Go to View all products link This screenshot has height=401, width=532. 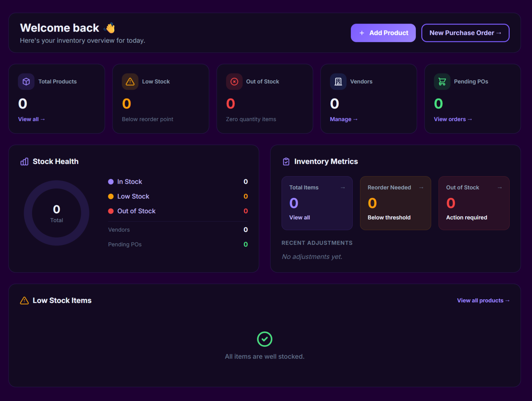pyautogui.click(x=483, y=301)
